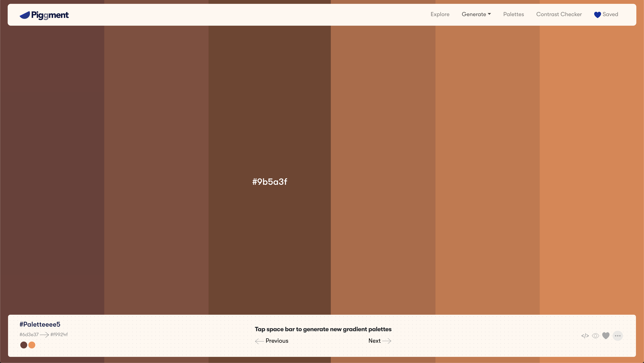This screenshot has width=644, height=363.
Task: Toggle the heart to favorite this palette
Action: (606, 336)
